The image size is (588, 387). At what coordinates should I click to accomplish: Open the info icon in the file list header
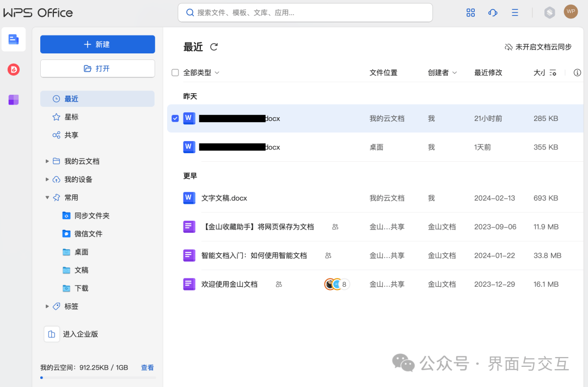click(577, 72)
